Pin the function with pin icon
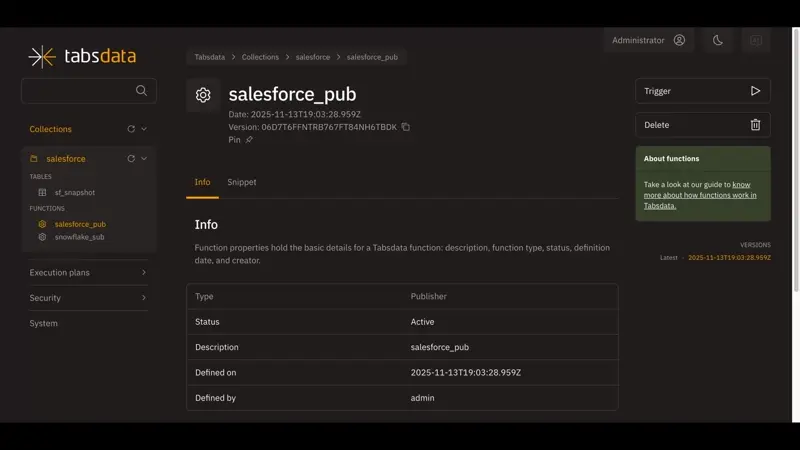Viewport: 800px width, 450px height. 249,140
